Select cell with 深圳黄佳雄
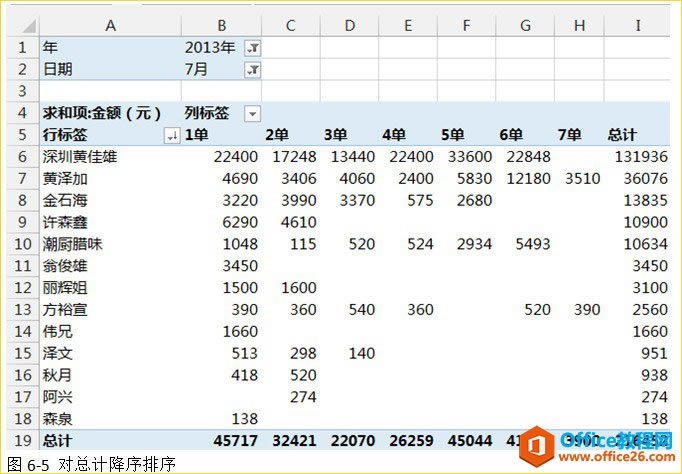This screenshot has height=474, width=682. click(110, 157)
